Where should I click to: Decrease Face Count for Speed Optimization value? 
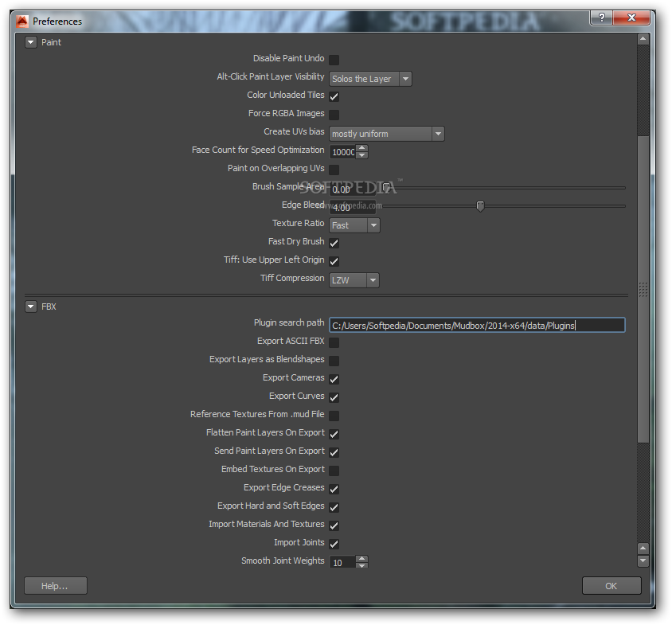(x=362, y=155)
